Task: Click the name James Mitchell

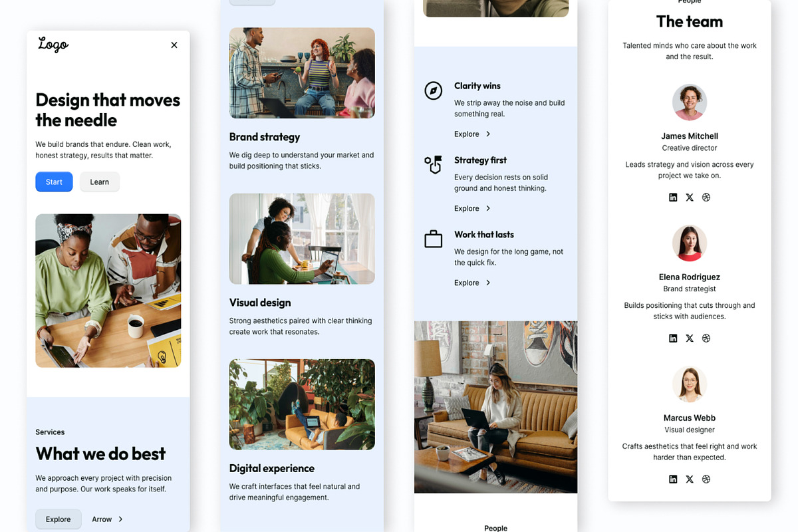Action: [690, 136]
